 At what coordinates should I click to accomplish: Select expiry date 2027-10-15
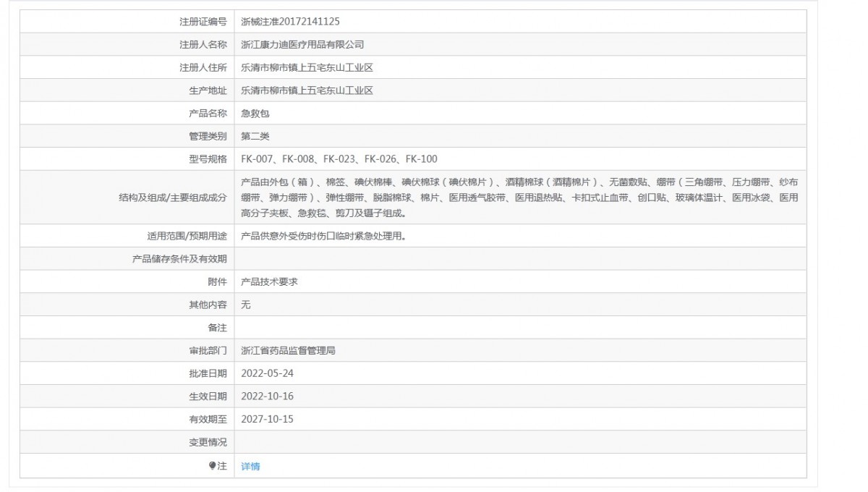pyautogui.click(x=267, y=419)
